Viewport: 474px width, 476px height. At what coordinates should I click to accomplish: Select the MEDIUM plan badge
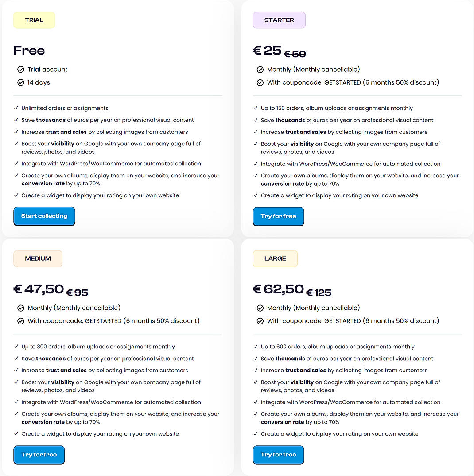[x=38, y=258]
